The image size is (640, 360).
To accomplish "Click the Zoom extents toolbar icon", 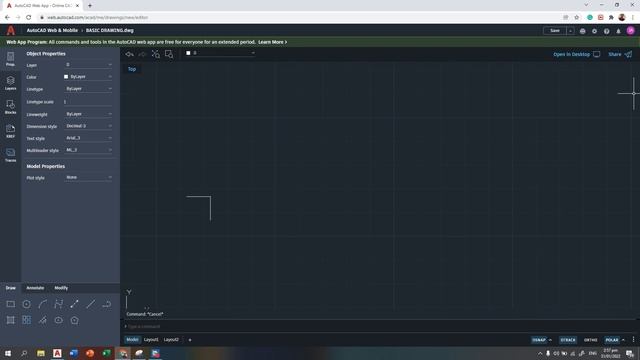I will point(156,54).
